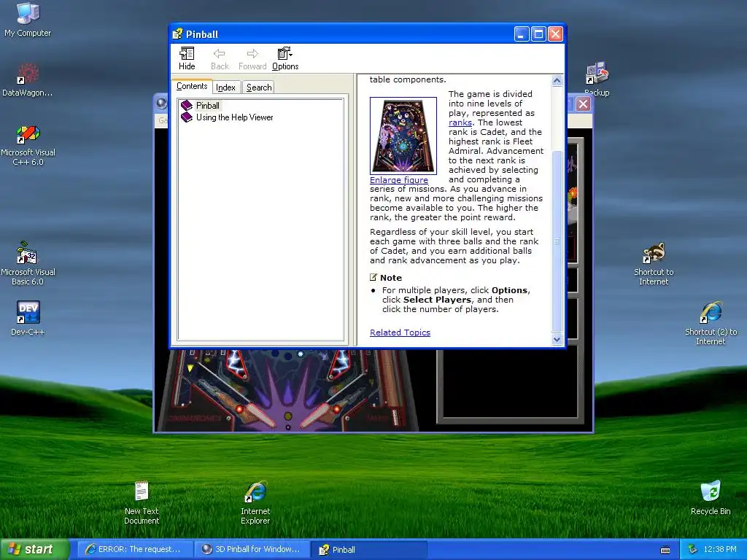Open the Options menu in help toolbar
Viewport: 747px width, 560px height.
[285, 58]
